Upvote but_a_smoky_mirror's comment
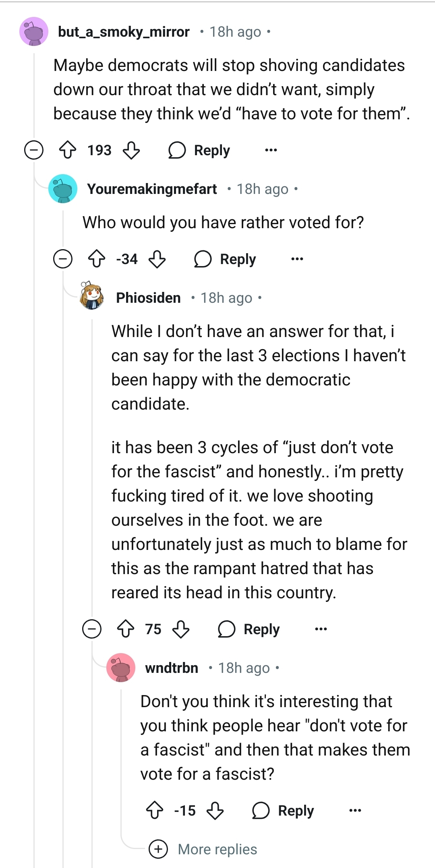435x868 pixels. (x=67, y=150)
